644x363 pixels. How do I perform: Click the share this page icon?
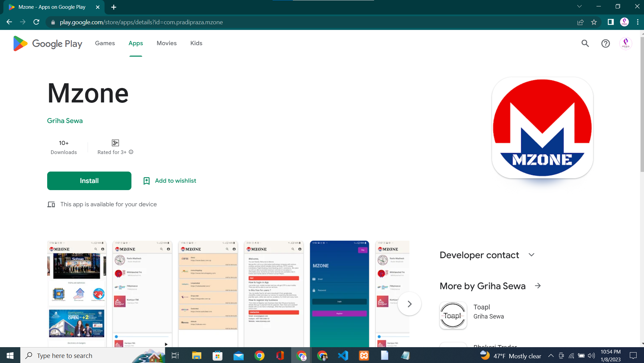[x=580, y=22]
